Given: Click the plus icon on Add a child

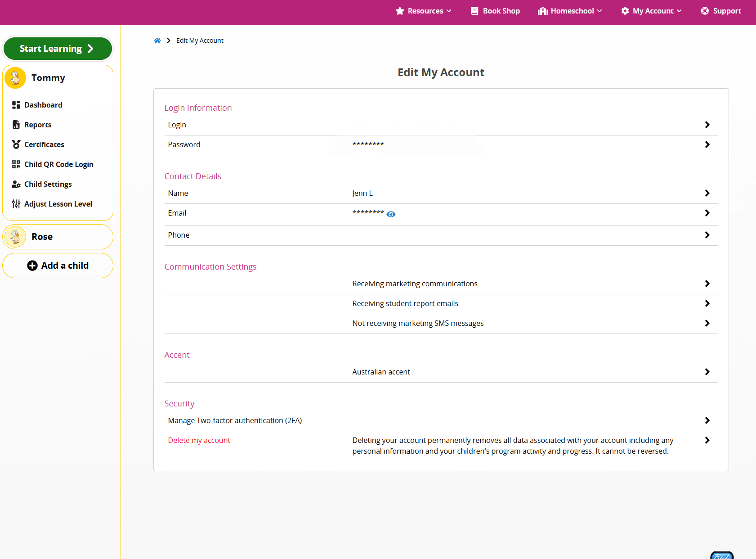Looking at the screenshot, I should pos(32,266).
